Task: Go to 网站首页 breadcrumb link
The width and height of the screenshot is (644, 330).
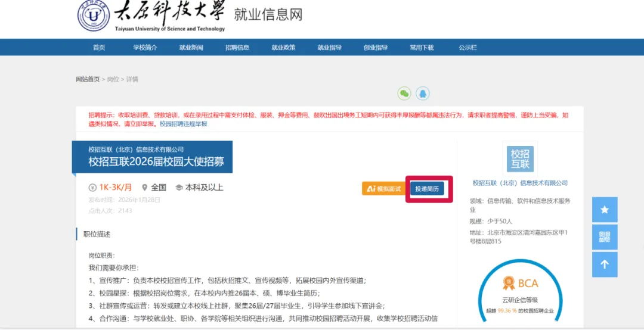Action: (x=88, y=79)
